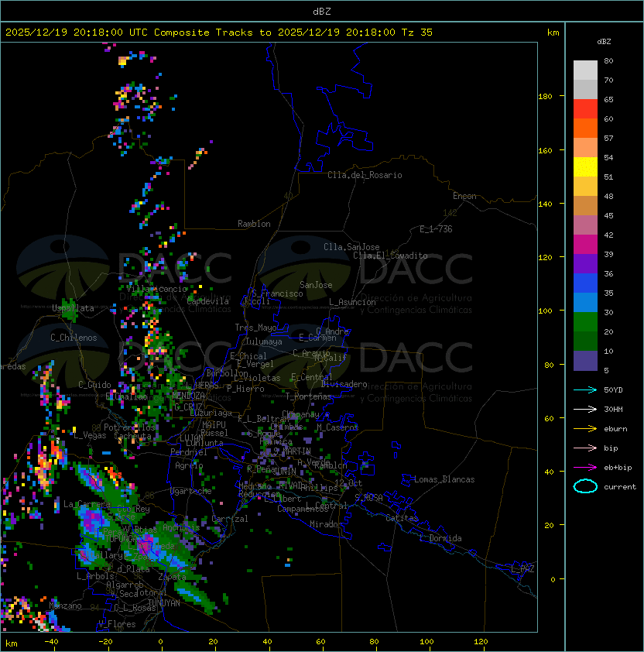Image resolution: width=644 pixels, height=652 pixels.
Task: Click the Ugarteche label
Action: point(191,491)
